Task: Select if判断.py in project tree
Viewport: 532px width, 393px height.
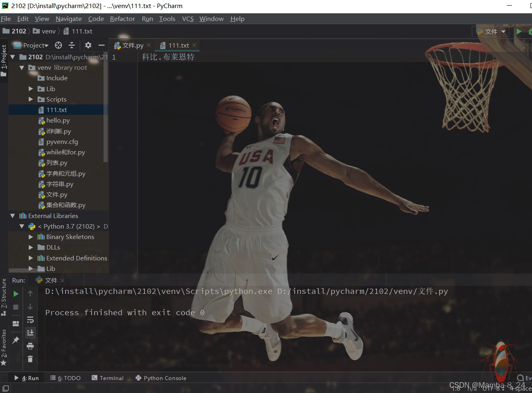Action: (58, 131)
